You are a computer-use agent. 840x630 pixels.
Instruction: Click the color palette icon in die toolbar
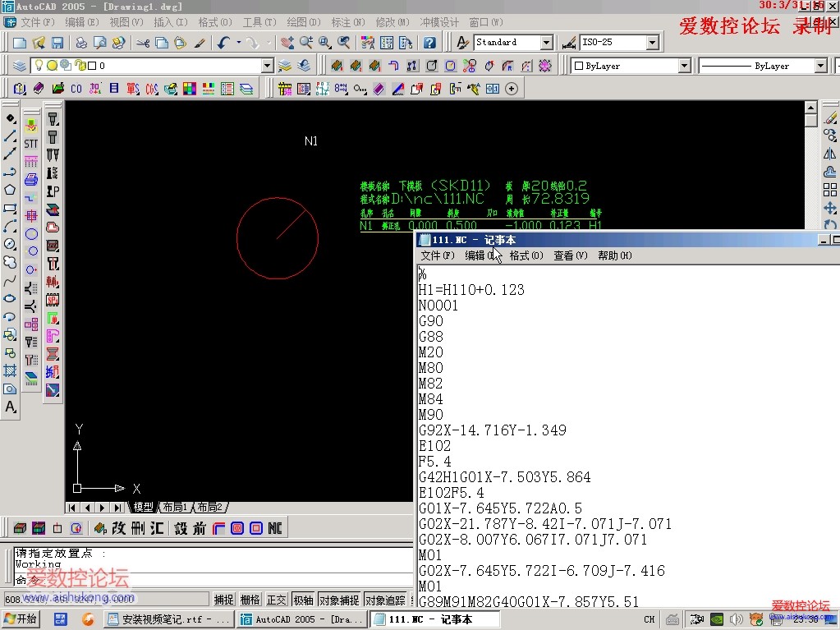189,89
